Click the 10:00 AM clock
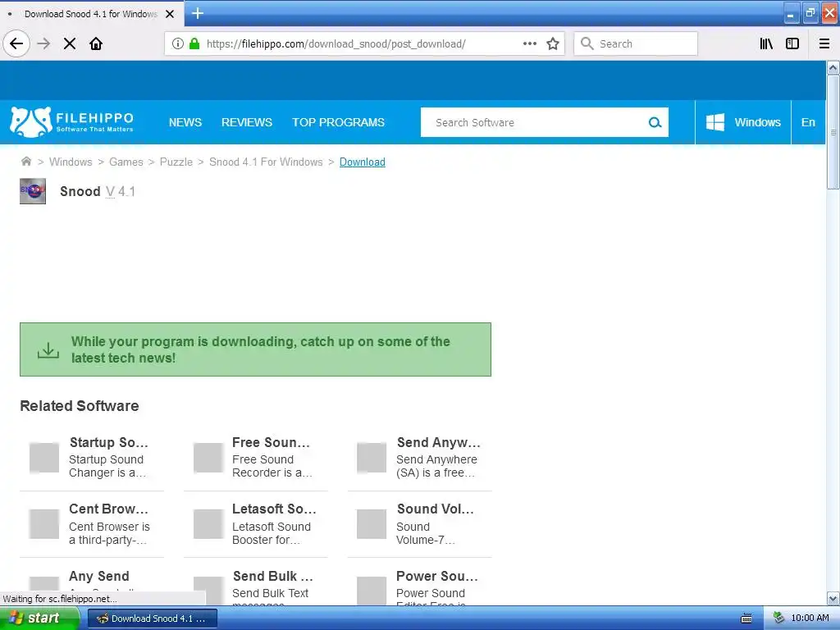Image resolution: width=840 pixels, height=630 pixels. pyautogui.click(x=810, y=618)
